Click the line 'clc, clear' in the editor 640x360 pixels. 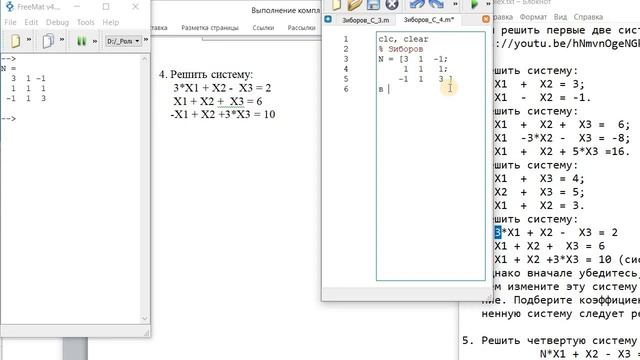click(403, 39)
